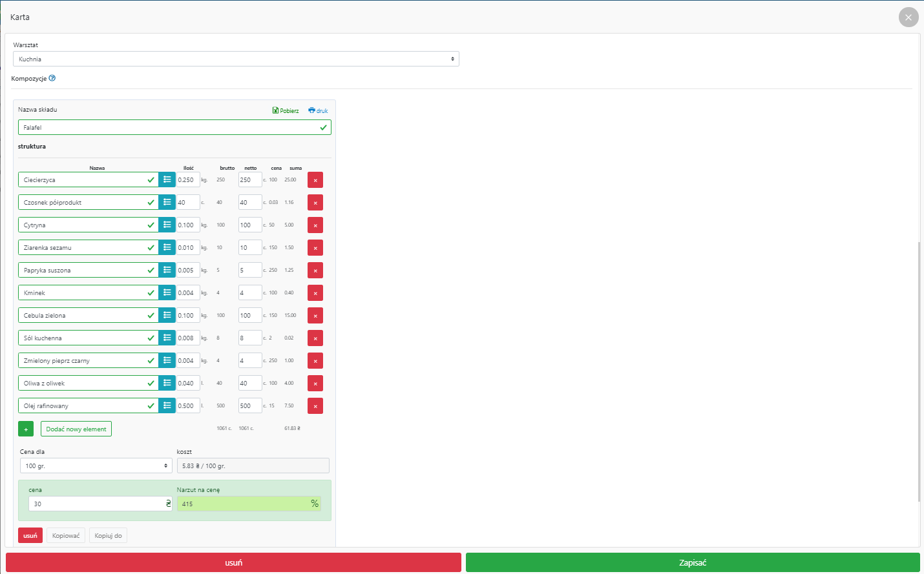The width and height of the screenshot is (924, 574).
Task: Close the Karta dialog
Action: (908, 17)
